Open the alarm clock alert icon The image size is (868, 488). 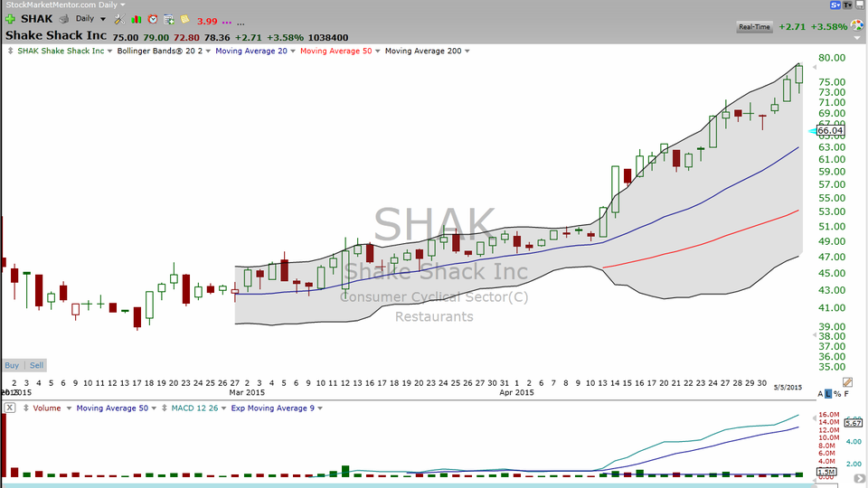(153, 19)
